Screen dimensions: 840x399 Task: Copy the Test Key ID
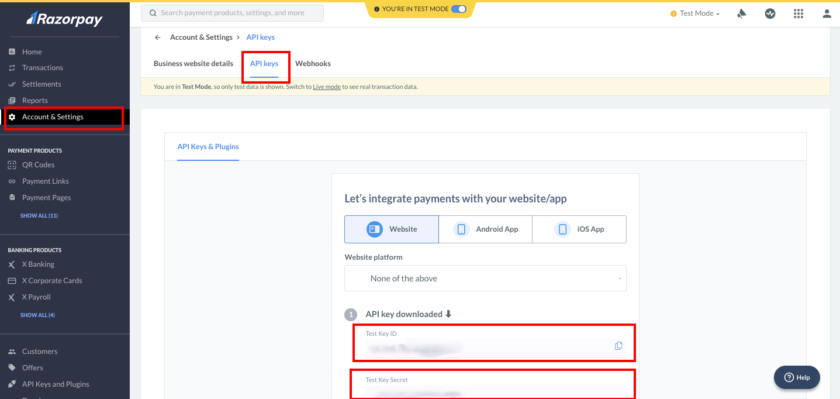[619, 346]
